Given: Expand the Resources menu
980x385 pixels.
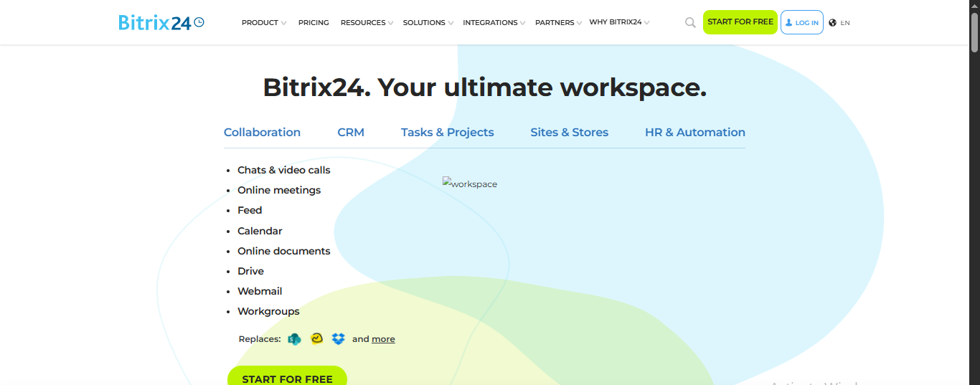Looking at the screenshot, I should (367, 23).
